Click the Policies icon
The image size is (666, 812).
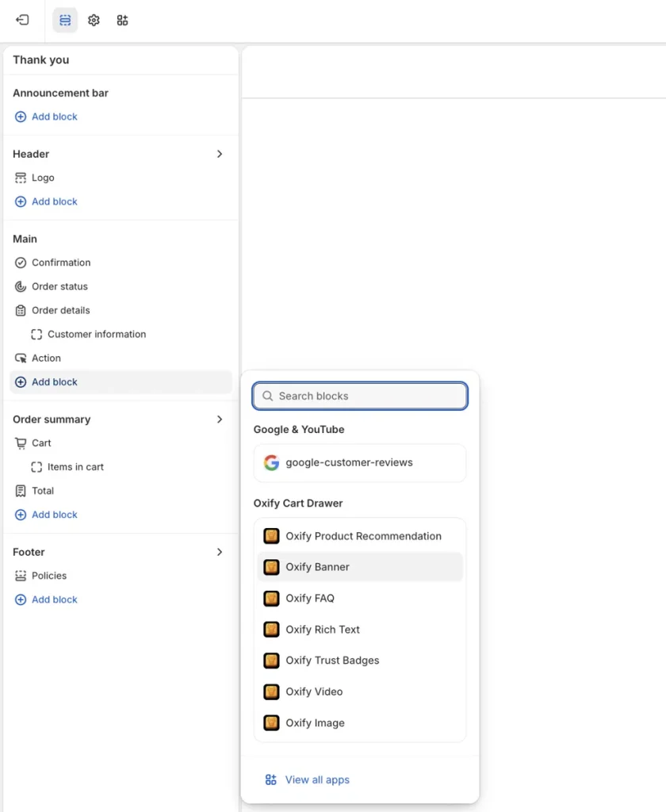20,576
